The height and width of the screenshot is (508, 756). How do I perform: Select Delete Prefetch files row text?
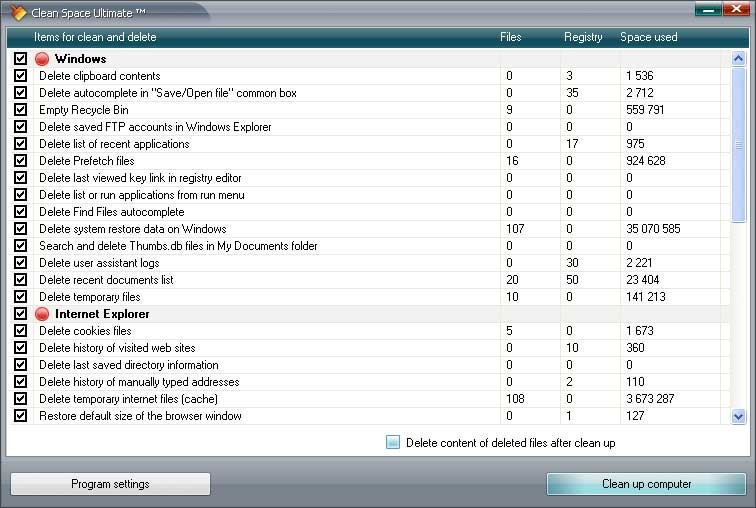pyautogui.click(x=87, y=160)
